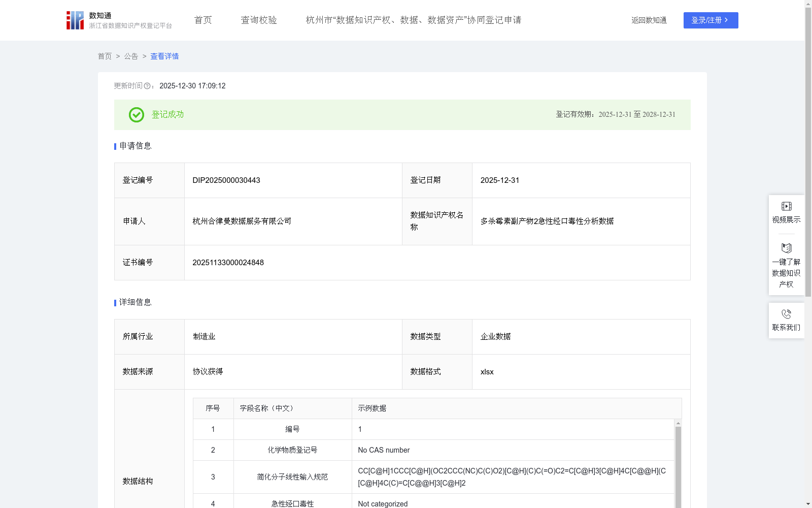Click the help icon beside 更新时间
Image resolution: width=812 pixels, height=508 pixels.
(147, 86)
